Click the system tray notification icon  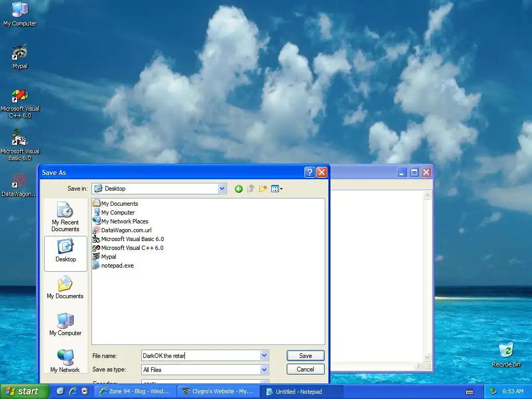(494, 392)
